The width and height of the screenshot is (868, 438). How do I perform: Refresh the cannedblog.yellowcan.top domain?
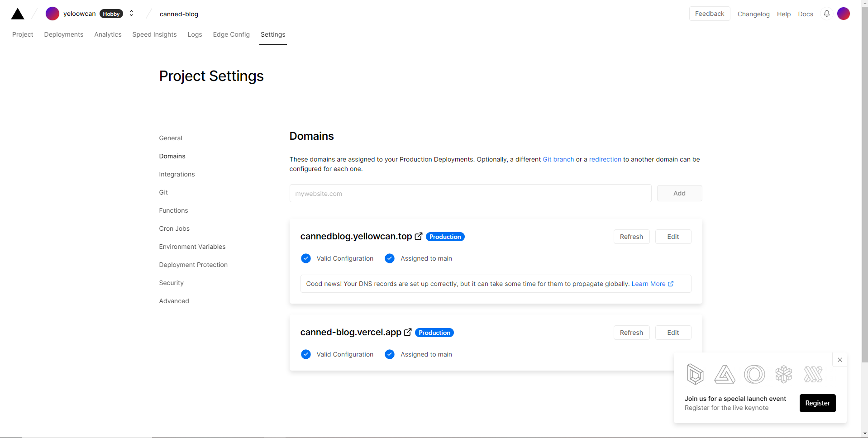click(x=631, y=237)
